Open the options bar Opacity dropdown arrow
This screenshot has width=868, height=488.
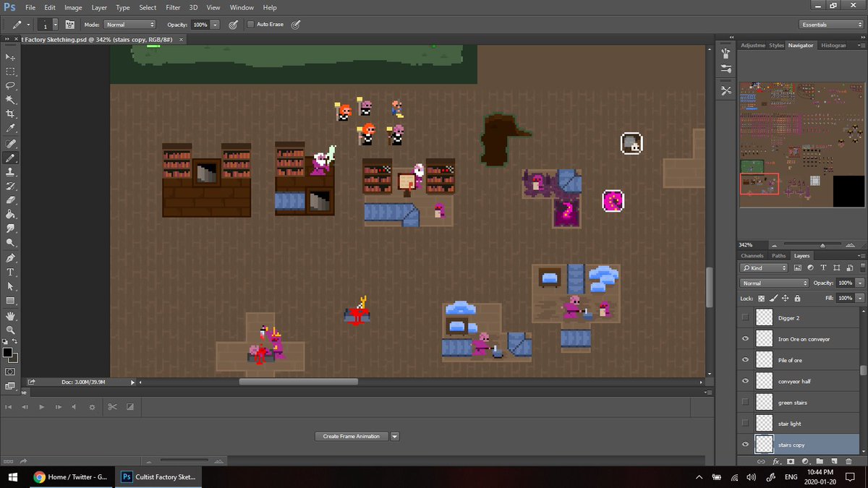point(216,25)
